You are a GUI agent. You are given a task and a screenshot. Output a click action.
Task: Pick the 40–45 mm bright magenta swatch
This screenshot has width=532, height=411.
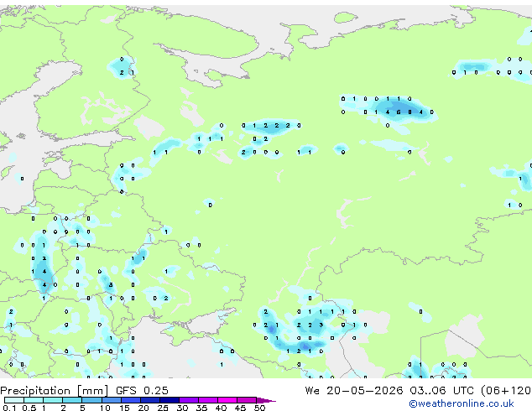pyautogui.click(x=227, y=400)
